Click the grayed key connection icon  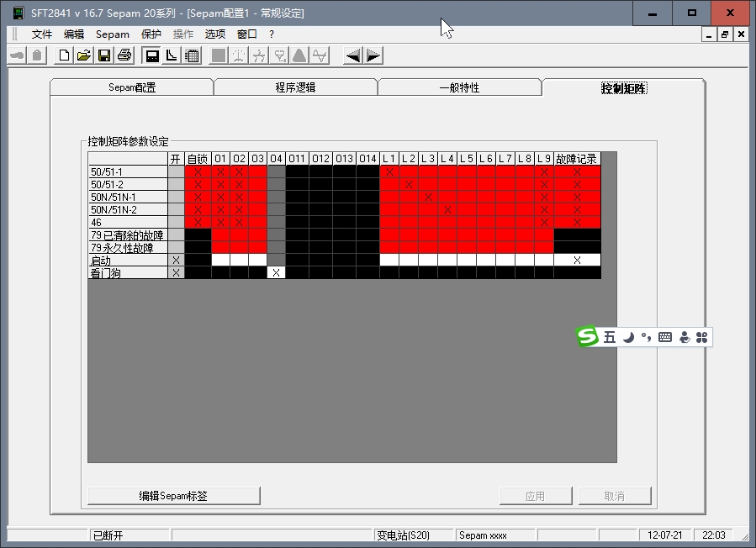click(x=17, y=56)
